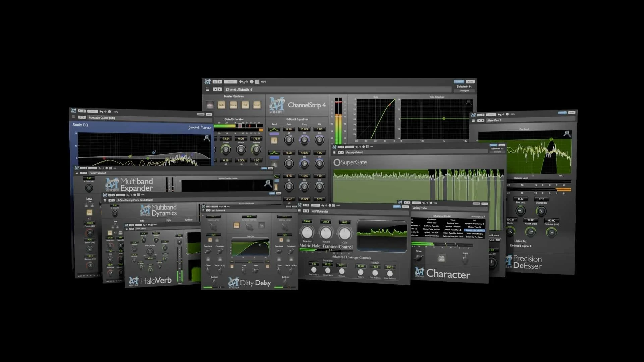This screenshot has width=644, height=362.
Task: Adjust the Gate Thresh knob in ChannelStrip
Action: click(x=226, y=149)
